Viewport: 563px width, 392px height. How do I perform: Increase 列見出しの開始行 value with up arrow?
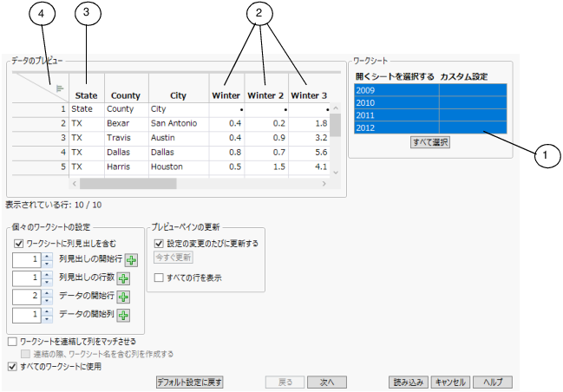[47, 257]
